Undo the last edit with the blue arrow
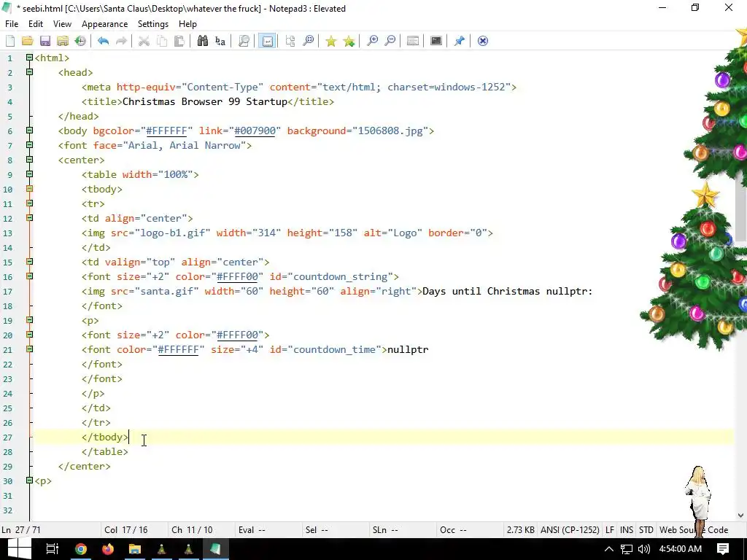This screenshot has width=747, height=560. click(104, 41)
